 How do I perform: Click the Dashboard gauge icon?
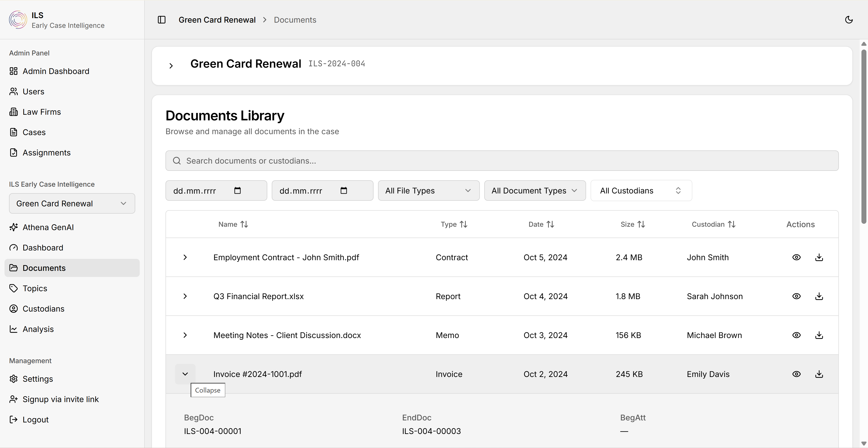[14, 248]
